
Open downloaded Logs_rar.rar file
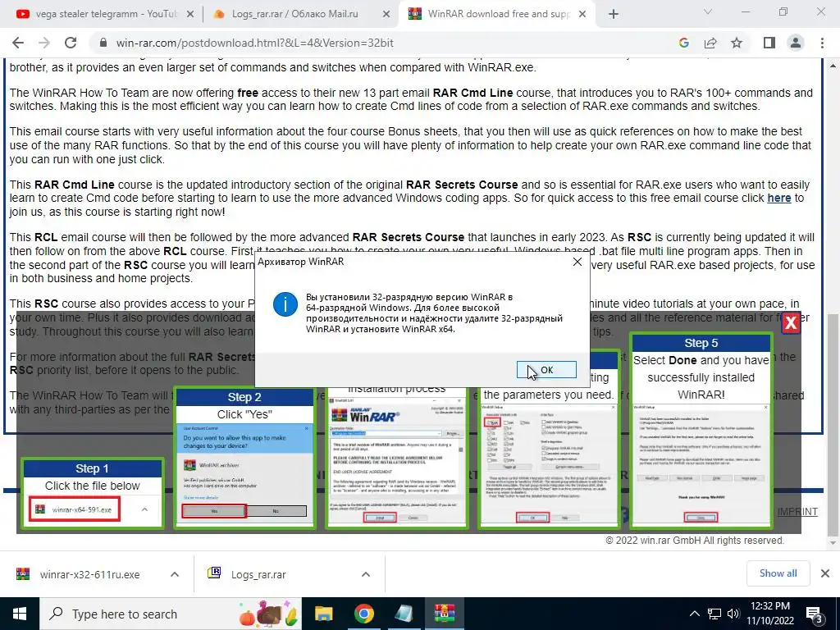click(258, 575)
